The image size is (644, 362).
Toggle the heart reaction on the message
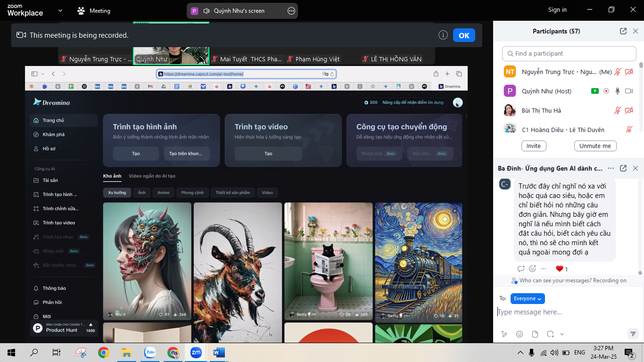point(560,269)
